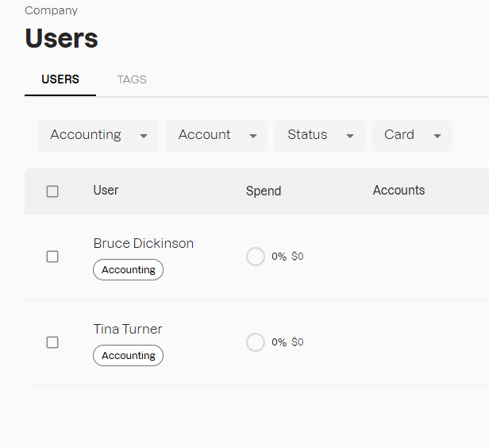Switch to the TAGS tab

132,79
